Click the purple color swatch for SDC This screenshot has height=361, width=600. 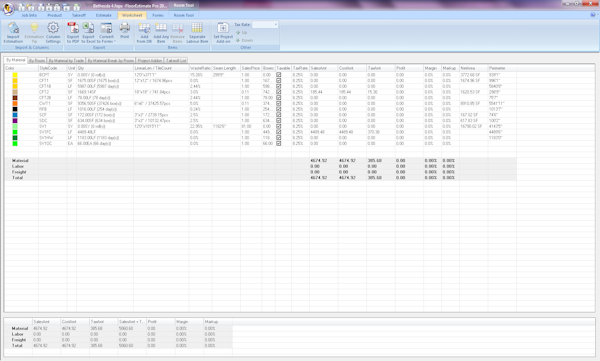[x=15, y=120]
